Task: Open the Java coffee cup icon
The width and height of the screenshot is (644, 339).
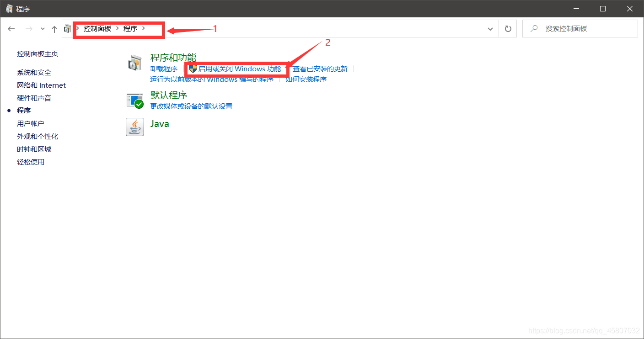Action: point(135,127)
